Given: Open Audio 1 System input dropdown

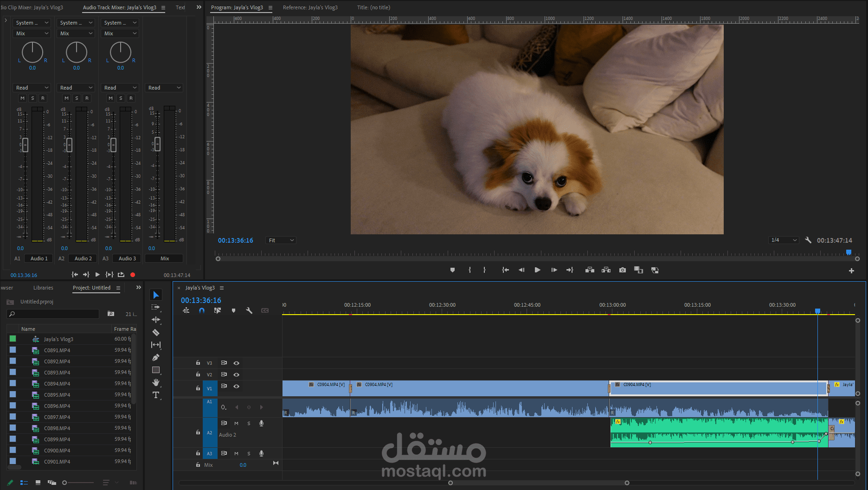Looking at the screenshot, I should [x=32, y=23].
